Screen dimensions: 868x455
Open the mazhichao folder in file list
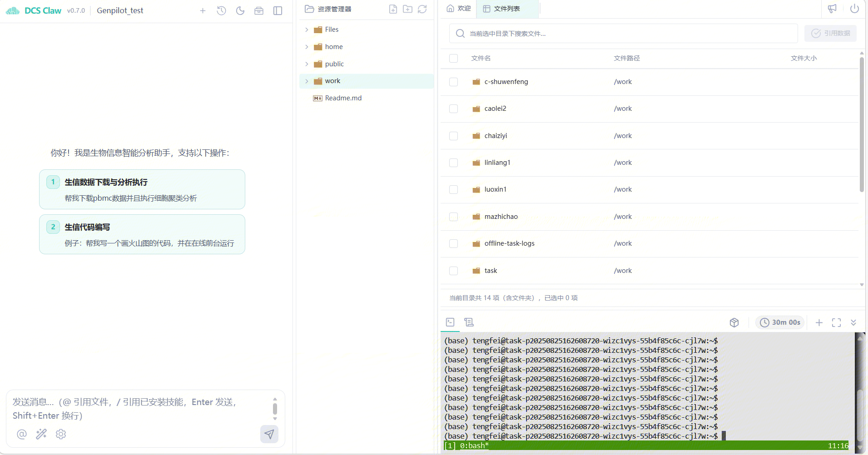pyautogui.click(x=501, y=217)
